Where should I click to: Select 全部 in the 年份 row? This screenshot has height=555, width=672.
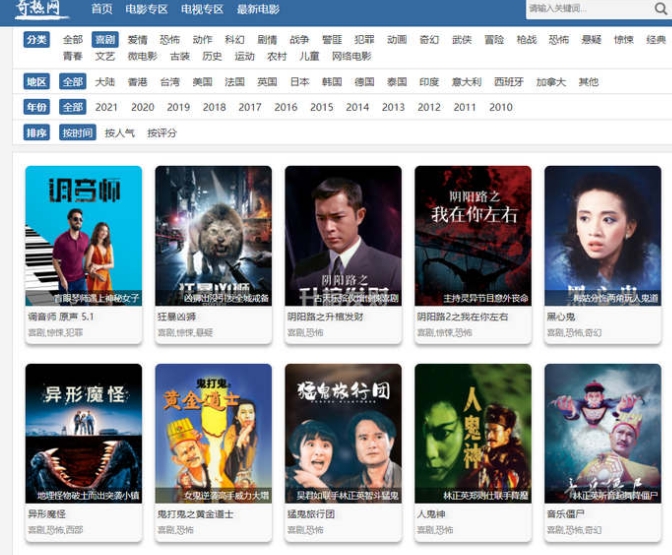(x=72, y=107)
